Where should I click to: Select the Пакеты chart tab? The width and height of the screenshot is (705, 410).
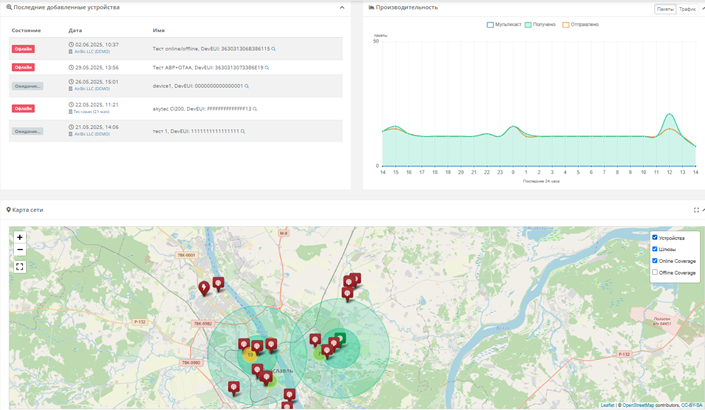click(x=665, y=9)
